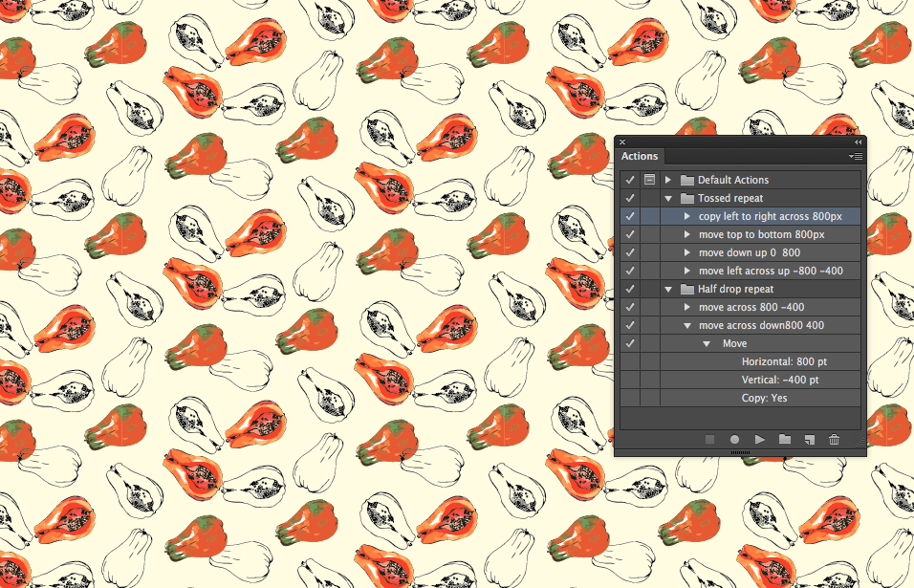Viewport: 914px width, 588px height.
Task: Select the Default Actions folder icon
Action: point(687,180)
